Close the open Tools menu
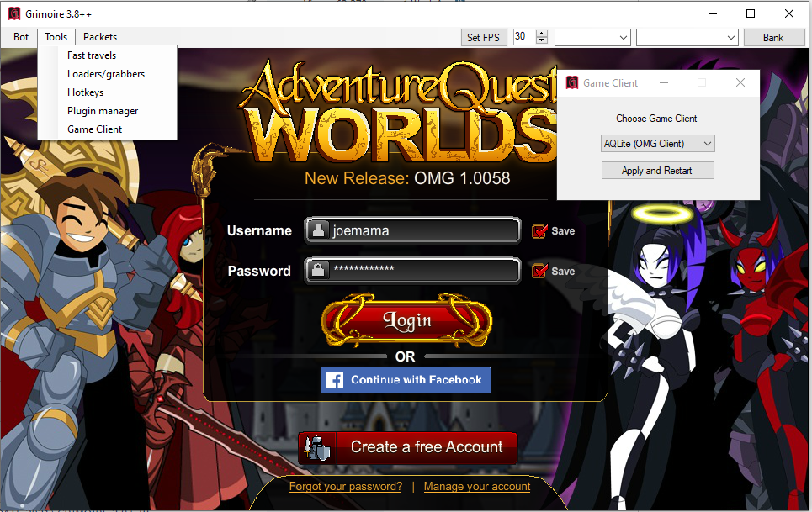812x512 pixels. coord(56,37)
